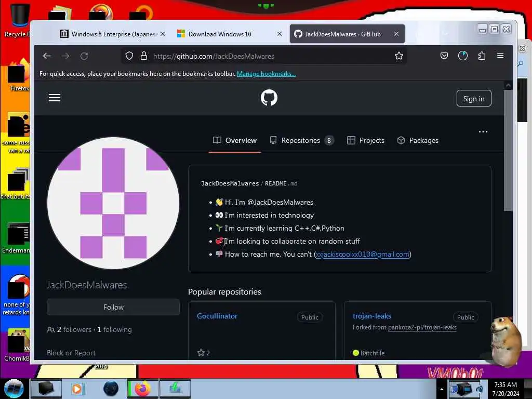Click the padlock site security icon
The width and height of the screenshot is (532, 399).
pos(144,56)
